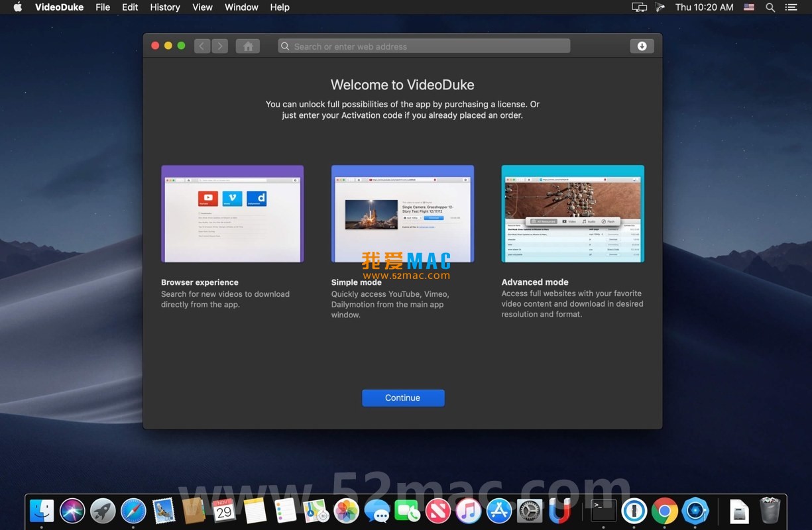Open the Help menu
The image size is (812, 530).
(x=280, y=7)
